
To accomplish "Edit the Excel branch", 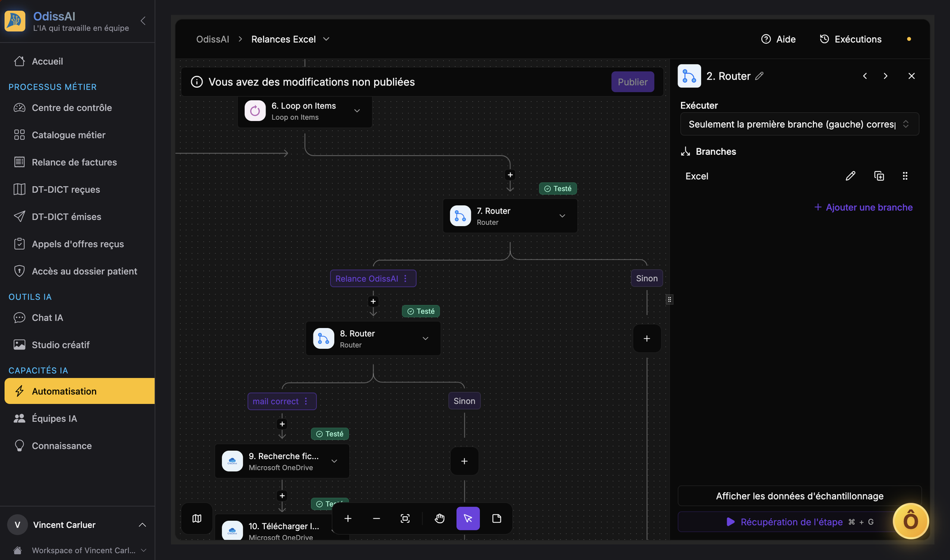I will pyautogui.click(x=850, y=176).
